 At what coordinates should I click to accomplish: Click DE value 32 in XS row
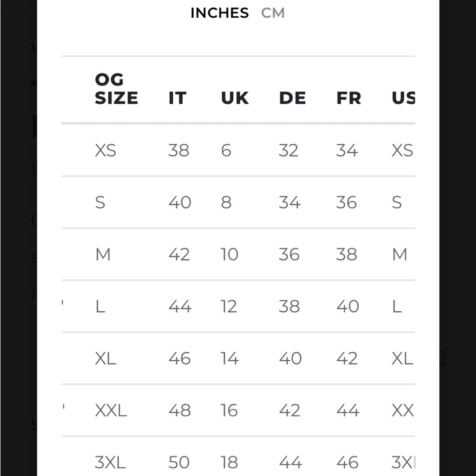288,150
